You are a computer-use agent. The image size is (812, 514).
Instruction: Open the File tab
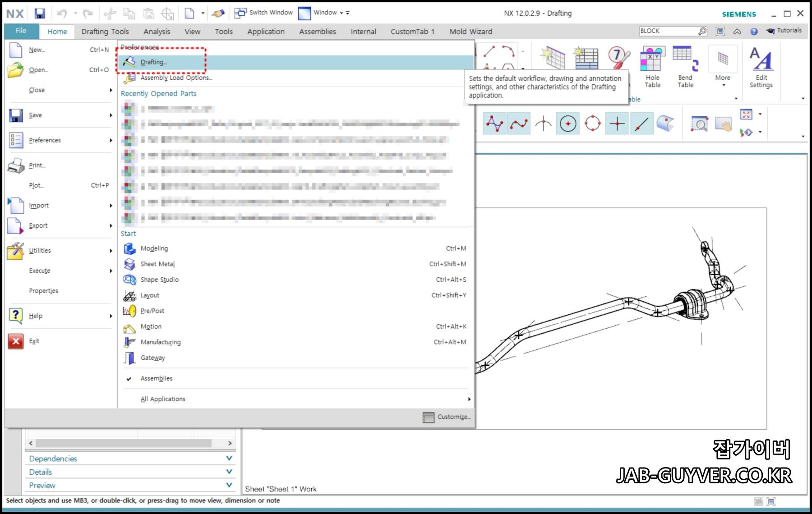[21, 31]
